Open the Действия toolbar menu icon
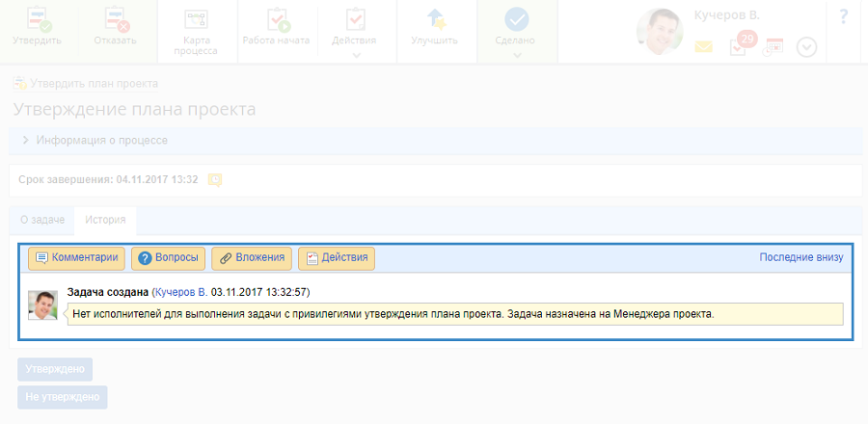The width and height of the screenshot is (868, 424). coord(355,20)
